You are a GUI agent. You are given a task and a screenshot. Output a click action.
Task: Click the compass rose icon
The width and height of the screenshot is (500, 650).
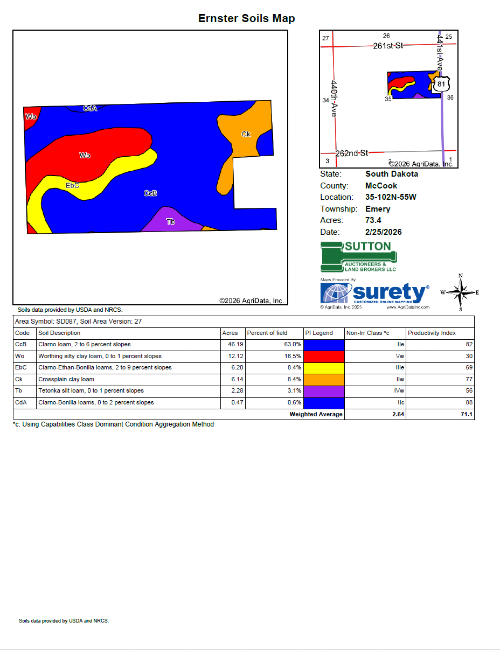click(460, 292)
